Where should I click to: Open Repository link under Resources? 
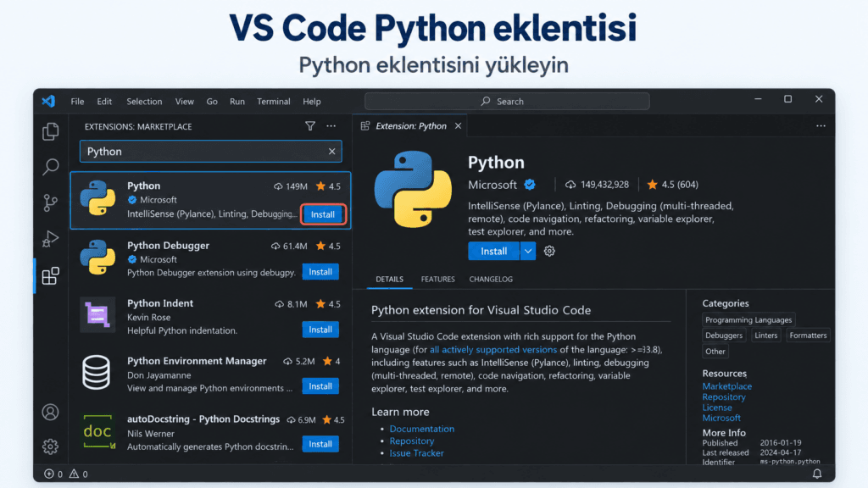point(724,396)
